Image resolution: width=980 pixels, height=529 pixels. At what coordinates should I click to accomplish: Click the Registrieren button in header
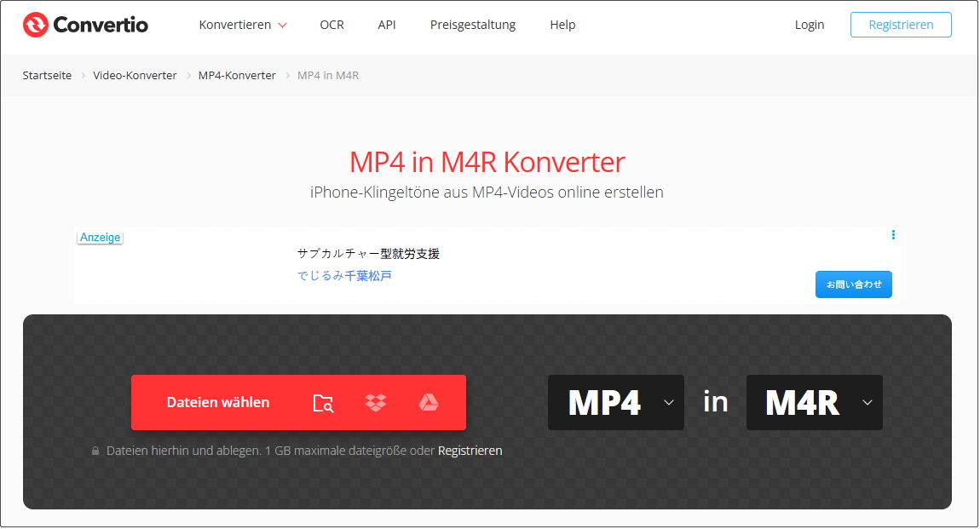tap(901, 25)
